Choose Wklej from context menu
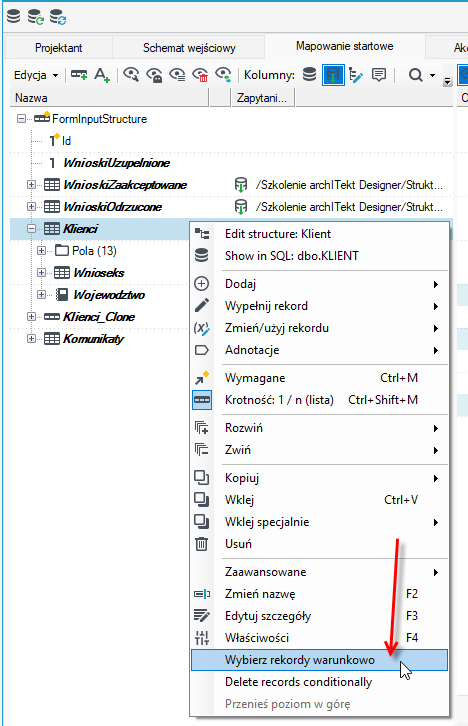Screen dimensions: 468x726 pyautogui.click(x=319, y=500)
